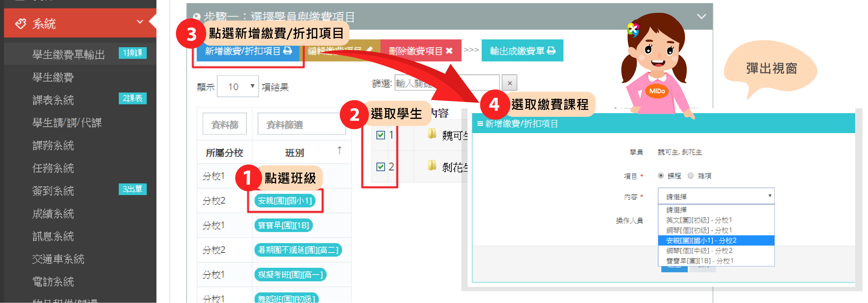This screenshot has width=868, height=303.
Task: Open 課表系統 in the sidebar menu
Action: (x=53, y=100)
